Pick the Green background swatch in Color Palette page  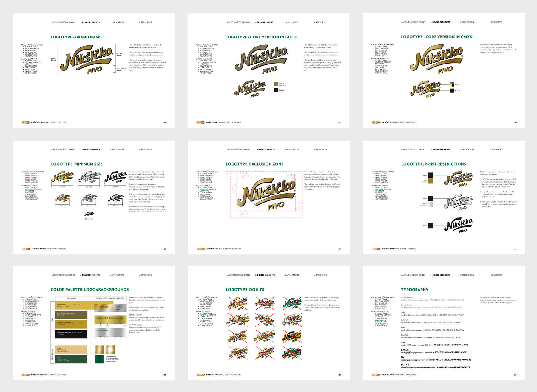click(x=71, y=359)
